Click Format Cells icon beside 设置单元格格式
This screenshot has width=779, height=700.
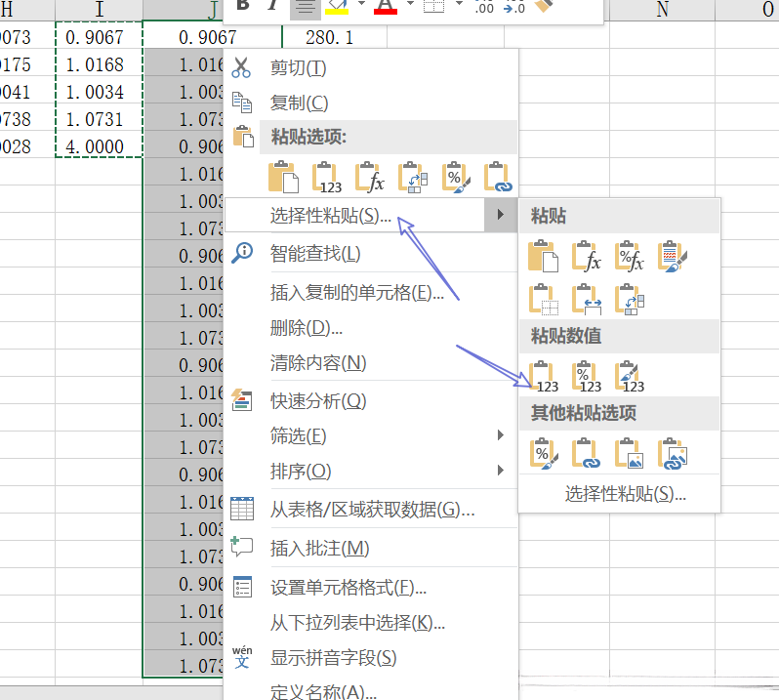242,587
